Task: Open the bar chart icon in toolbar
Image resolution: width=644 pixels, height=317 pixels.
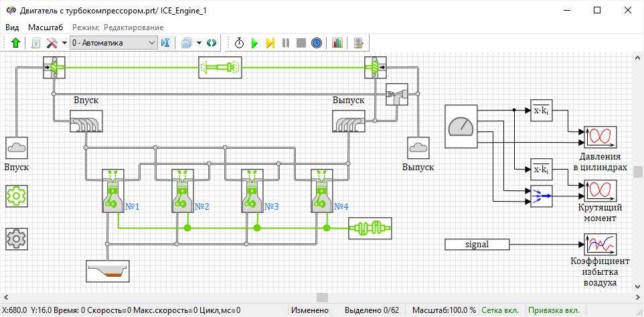Action: (x=337, y=43)
